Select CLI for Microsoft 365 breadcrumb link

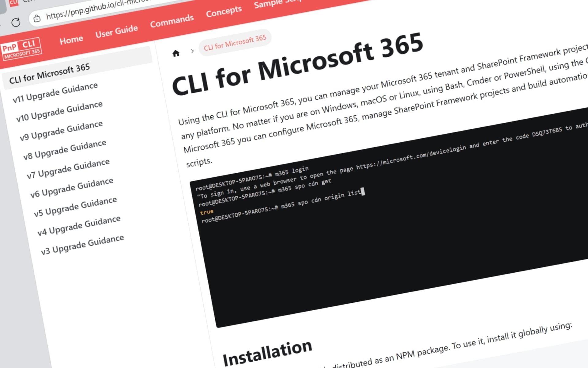[235, 43]
